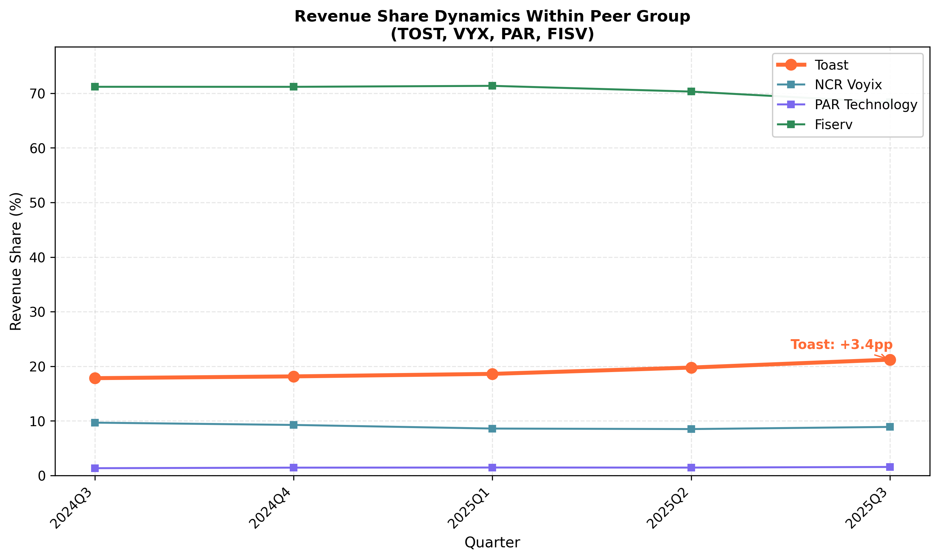Image resolution: width=939 pixels, height=560 pixels.
Task: Click the Fiserv marker at 2025Q1
Action: pyautogui.click(x=492, y=86)
